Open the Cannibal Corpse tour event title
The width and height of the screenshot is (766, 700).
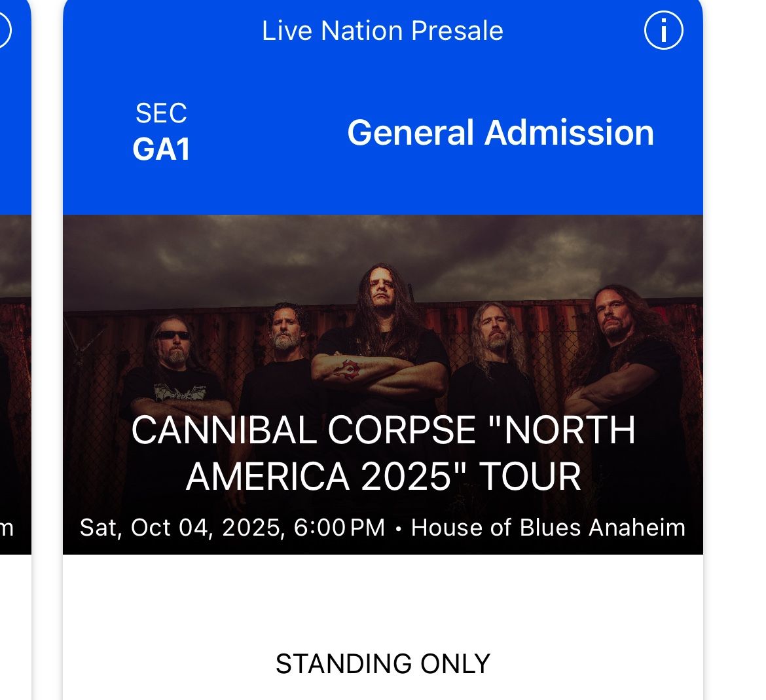[383, 452]
